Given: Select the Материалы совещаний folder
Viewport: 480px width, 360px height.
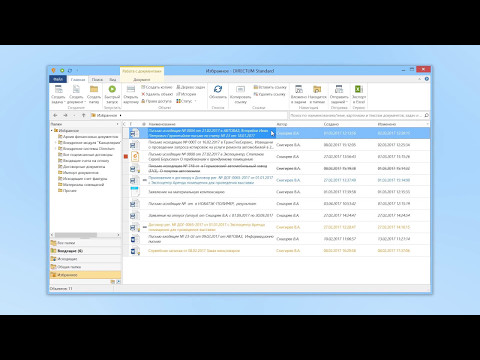Looking at the screenshot, I should click(x=81, y=184).
